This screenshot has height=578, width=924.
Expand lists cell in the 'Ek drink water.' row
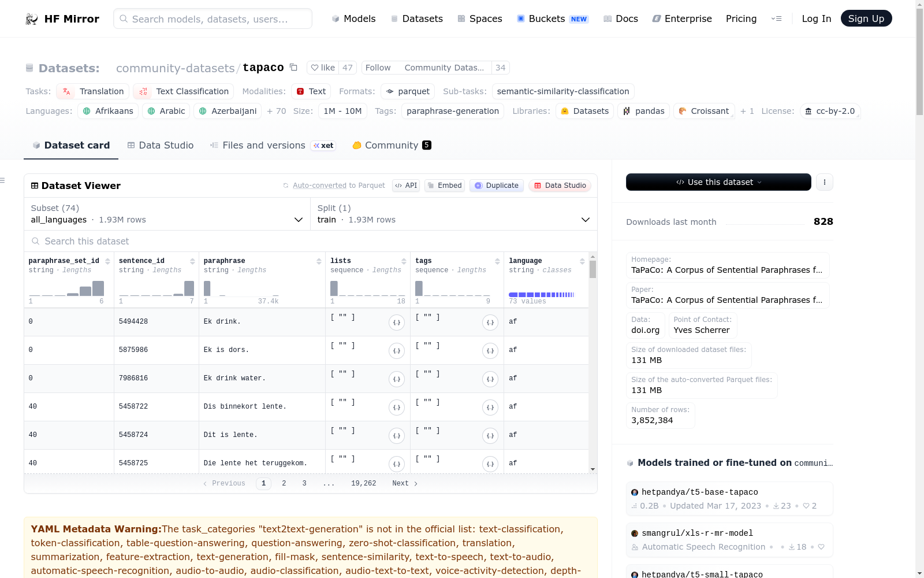(x=397, y=379)
